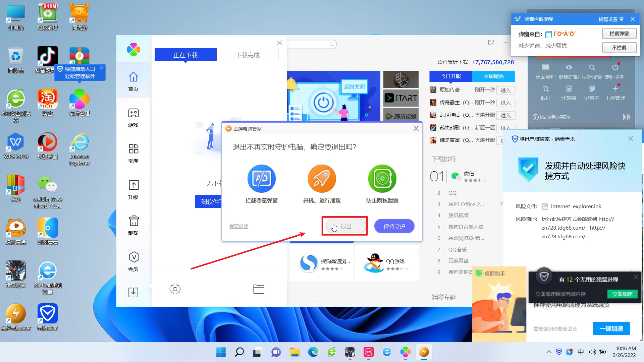
Task: Click the 开机、运行加速 rocket icon
Action: point(322,178)
